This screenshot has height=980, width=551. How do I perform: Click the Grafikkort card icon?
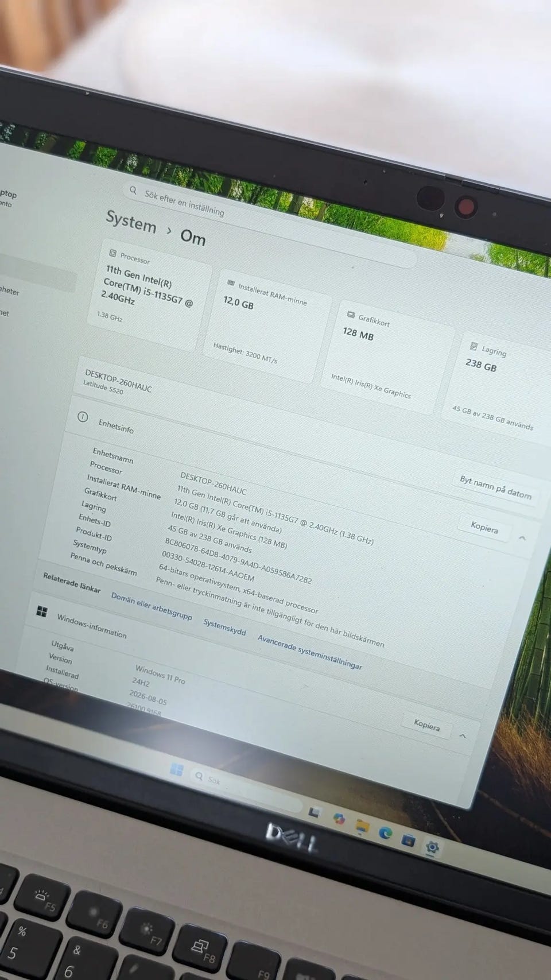point(351,315)
